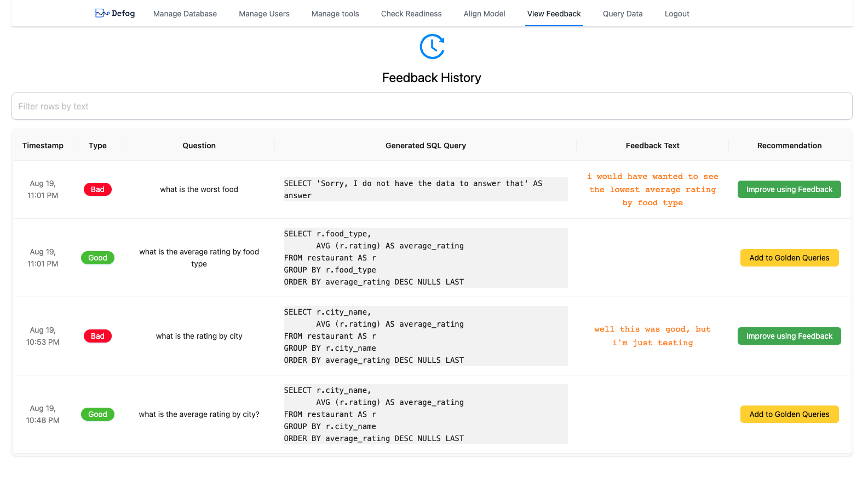Click the Timestamp column header

[43, 146]
